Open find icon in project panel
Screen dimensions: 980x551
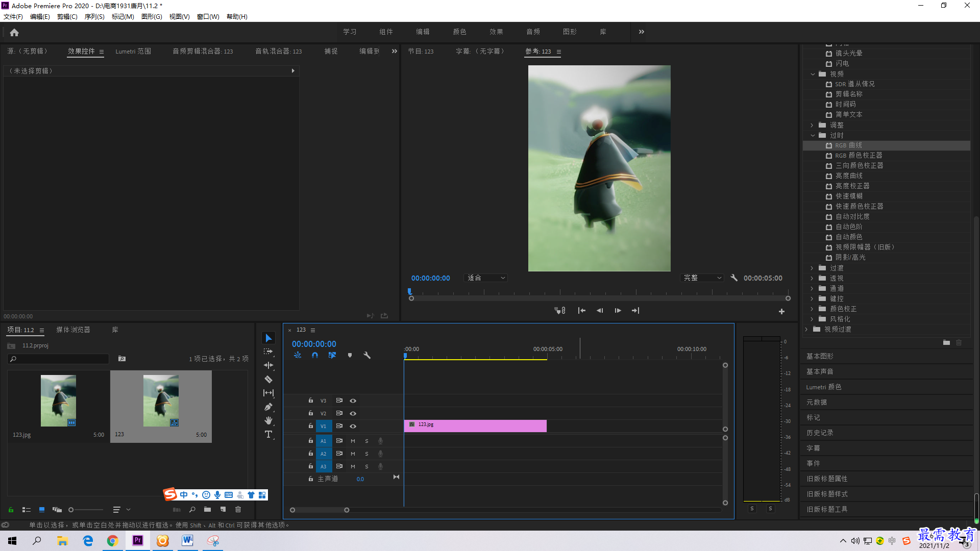[x=192, y=509]
